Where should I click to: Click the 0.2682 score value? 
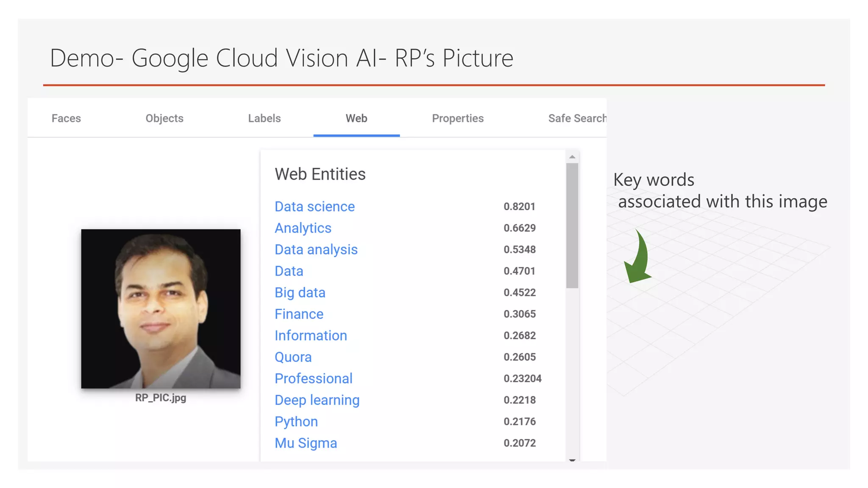pos(520,335)
